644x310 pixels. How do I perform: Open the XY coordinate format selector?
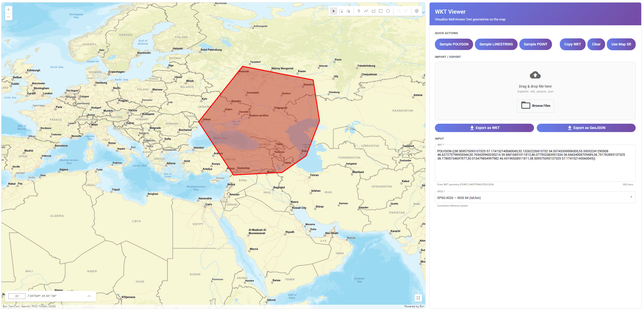coord(17,296)
